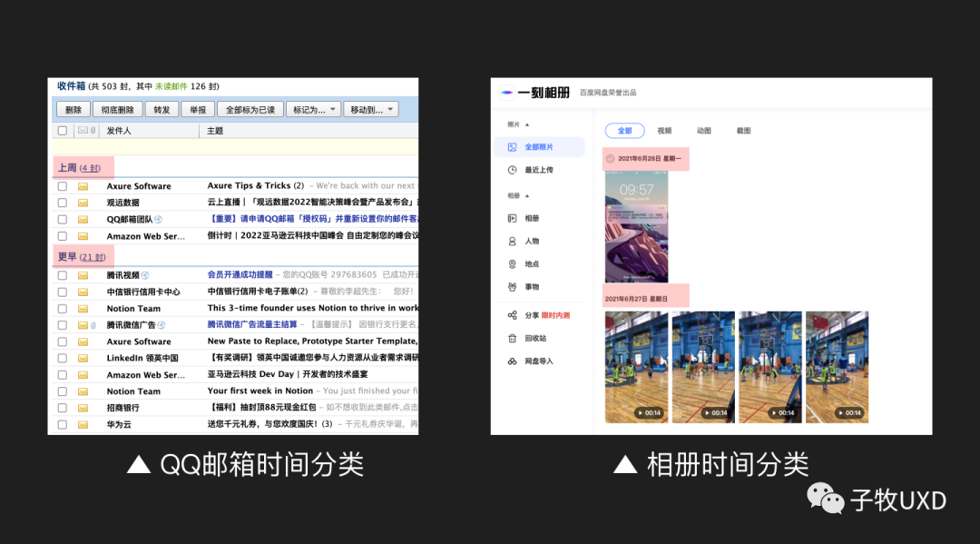Select checkbox for 腾讯微信广告 mail
This screenshot has height=544, width=980.
click(63, 325)
